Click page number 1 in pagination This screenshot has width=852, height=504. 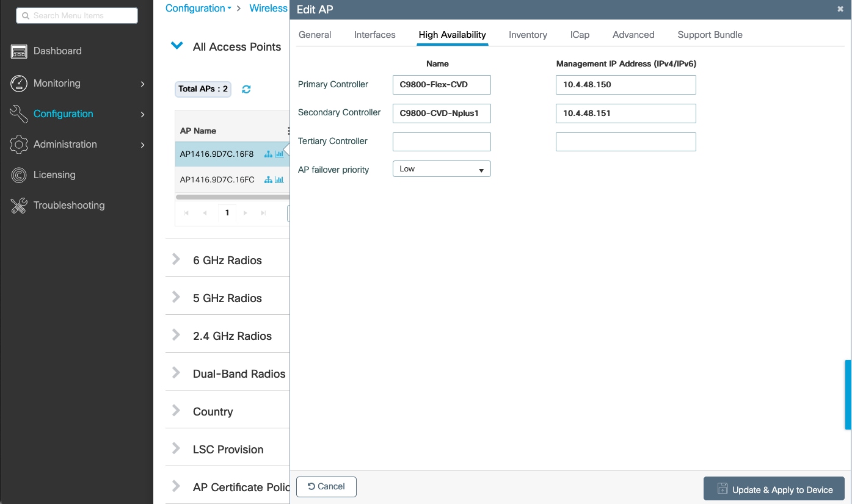click(227, 213)
